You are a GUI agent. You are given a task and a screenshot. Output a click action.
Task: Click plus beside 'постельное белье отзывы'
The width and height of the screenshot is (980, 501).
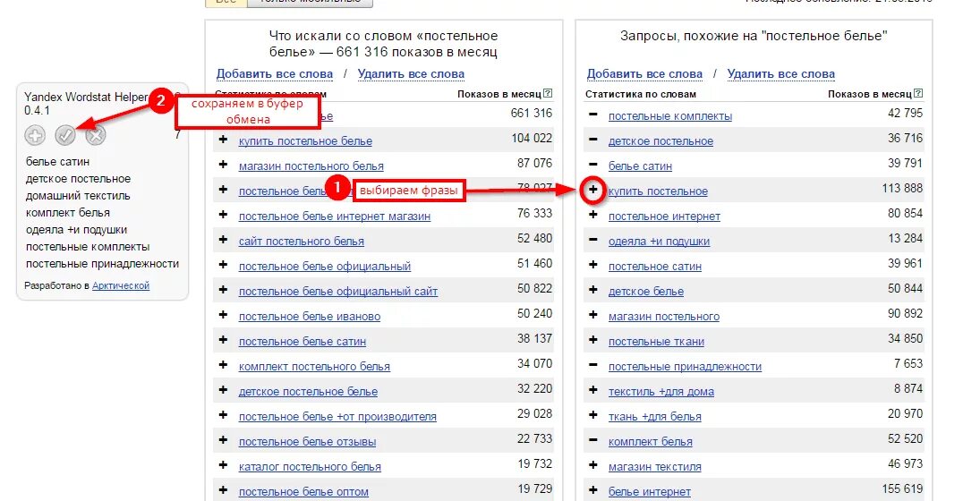coord(223,440)
